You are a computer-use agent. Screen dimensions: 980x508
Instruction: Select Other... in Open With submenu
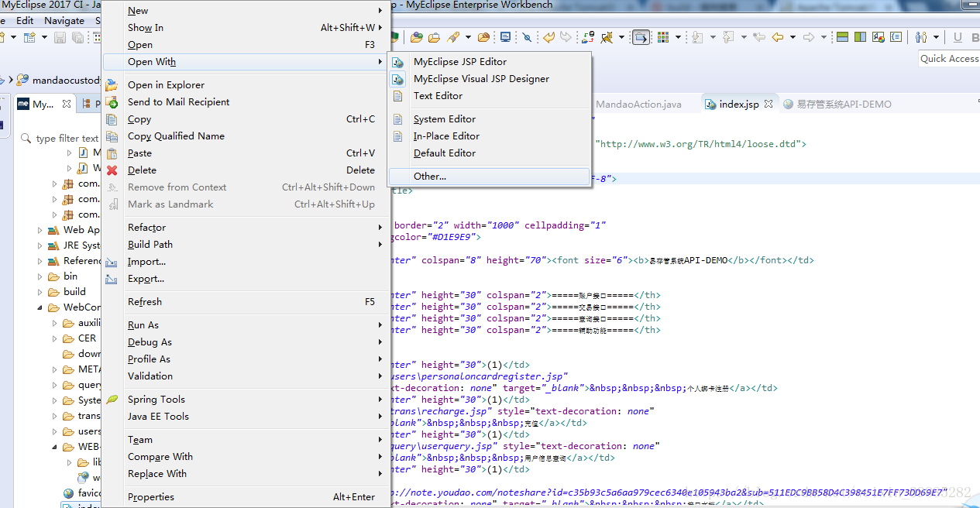click(x=490, y=177)
